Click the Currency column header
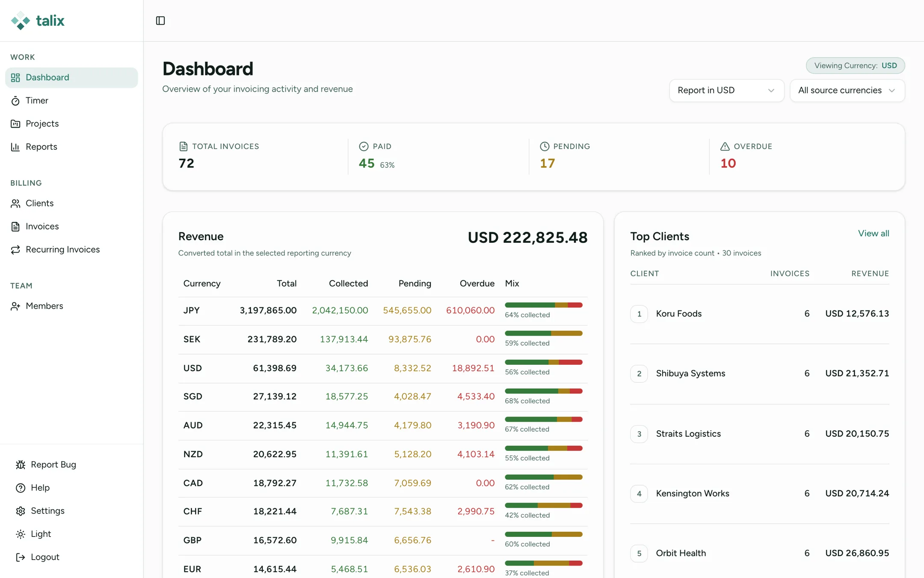924x578 pixels. click(202, 283)
